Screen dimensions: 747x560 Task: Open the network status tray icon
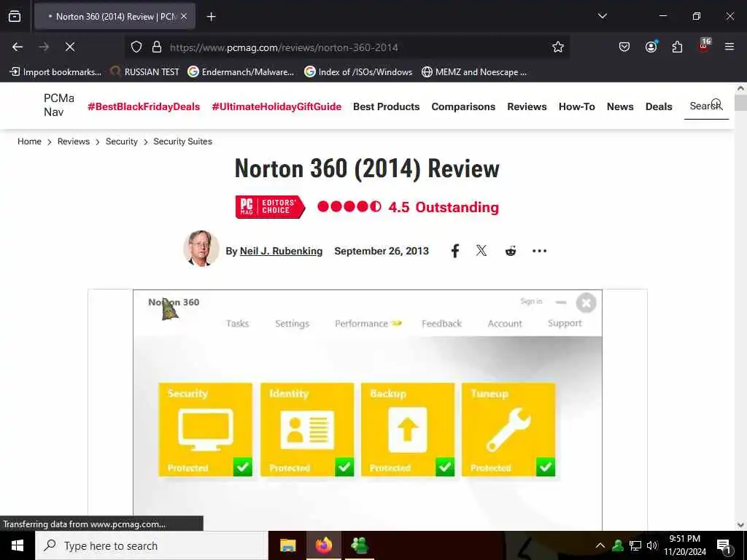[x=635, y=545]
